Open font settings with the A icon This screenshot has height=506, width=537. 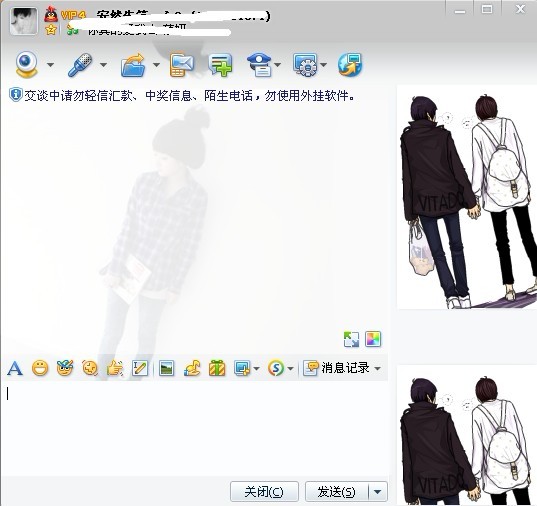pyautogui.click(x=15, y=369)
